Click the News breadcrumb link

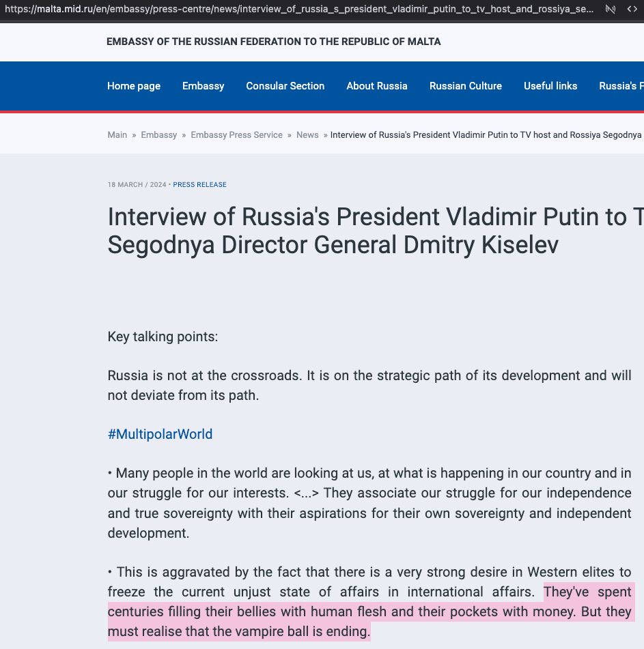[307, 135]
